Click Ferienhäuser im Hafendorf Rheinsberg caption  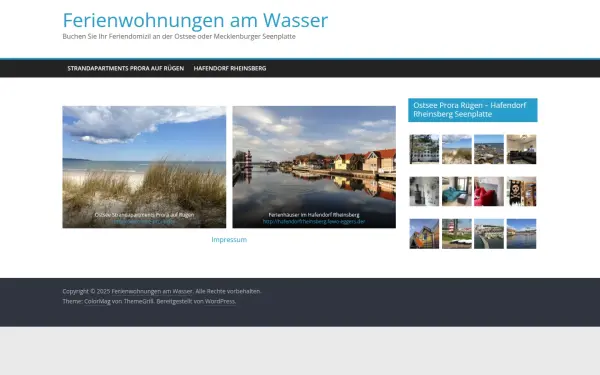click(314, 215)
